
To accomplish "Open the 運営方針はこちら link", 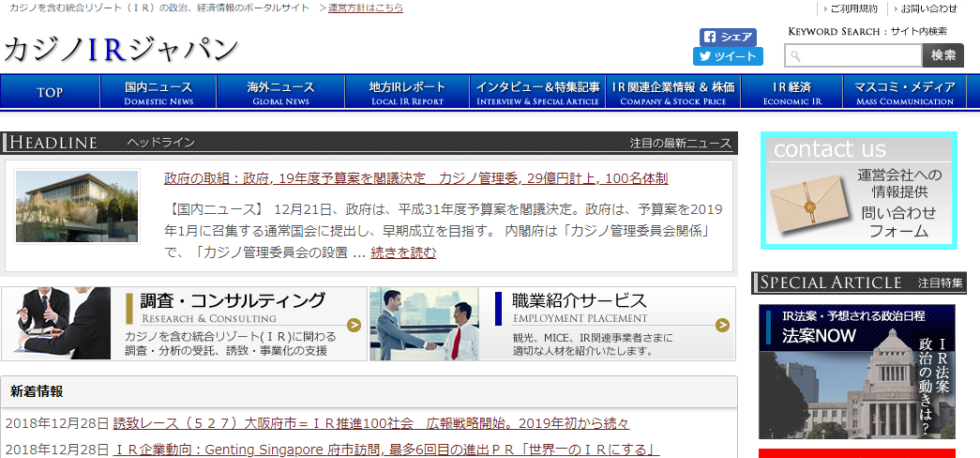I will tap(366, 8).
